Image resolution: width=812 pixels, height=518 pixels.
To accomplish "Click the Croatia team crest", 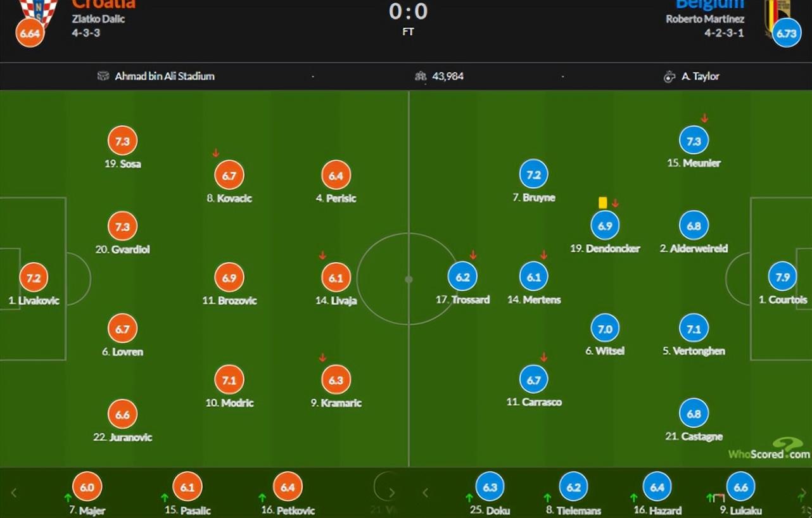I will pyautogui.click(x=38, y=9).
